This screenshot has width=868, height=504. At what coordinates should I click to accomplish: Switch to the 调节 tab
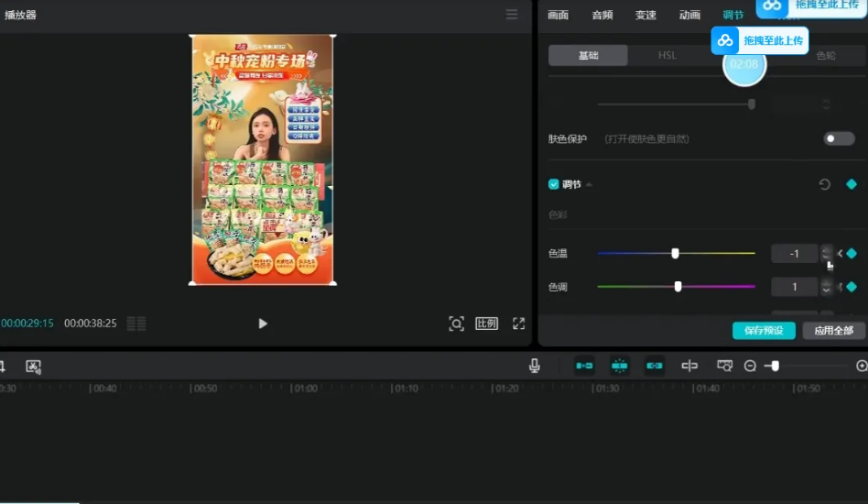(732, 15)
